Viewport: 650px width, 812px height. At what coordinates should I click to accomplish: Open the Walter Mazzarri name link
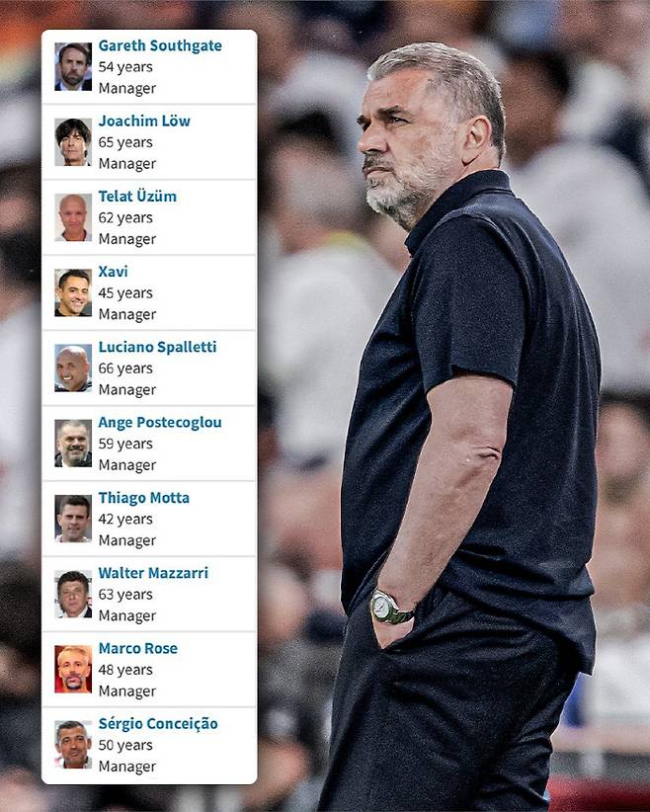point(153,573)
